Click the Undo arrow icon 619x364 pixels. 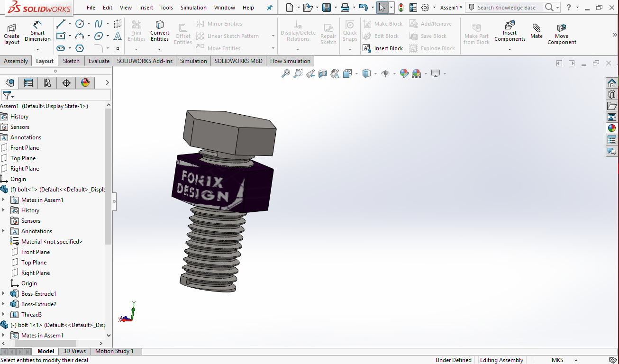pyautogui.click(x=363, y=8)
